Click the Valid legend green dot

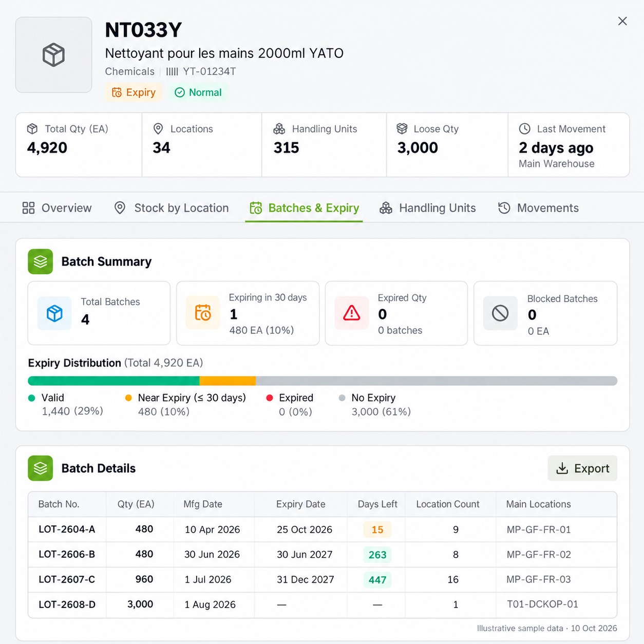pyautogui.click(x=32, y=398)
